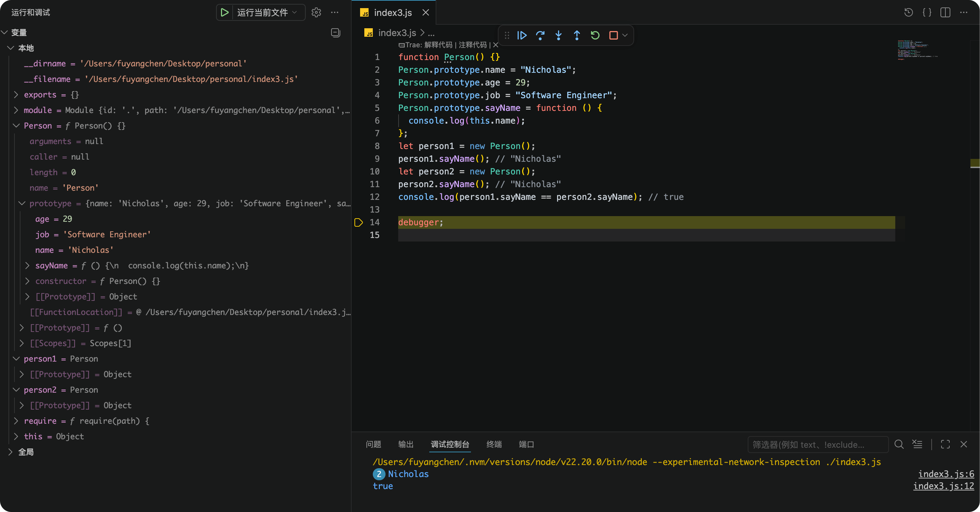Screen dimensions: 980x512
Task: Switch to the 端口 panel tab
Action: click(526, 444)
